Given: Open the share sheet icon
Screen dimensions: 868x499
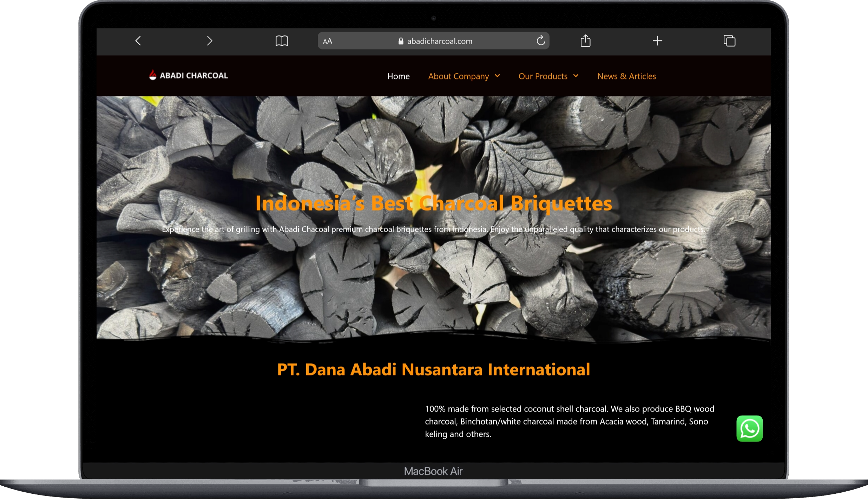Looking at the screenshot, I should [x=585, y=40].
